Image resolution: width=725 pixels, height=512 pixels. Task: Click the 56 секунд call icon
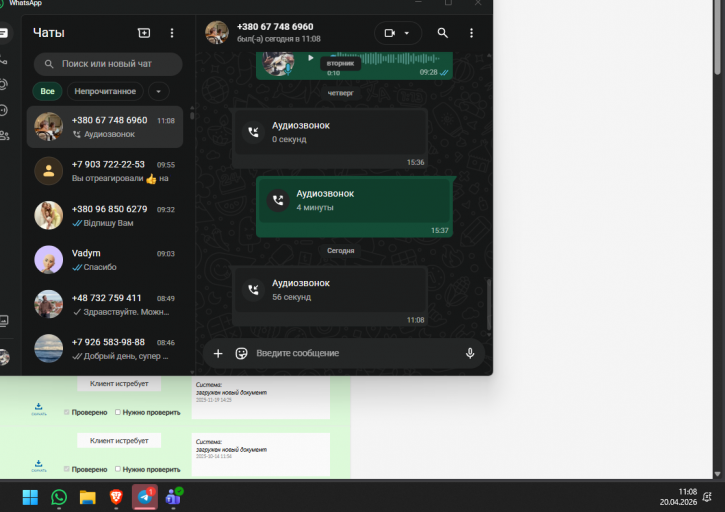253,290
